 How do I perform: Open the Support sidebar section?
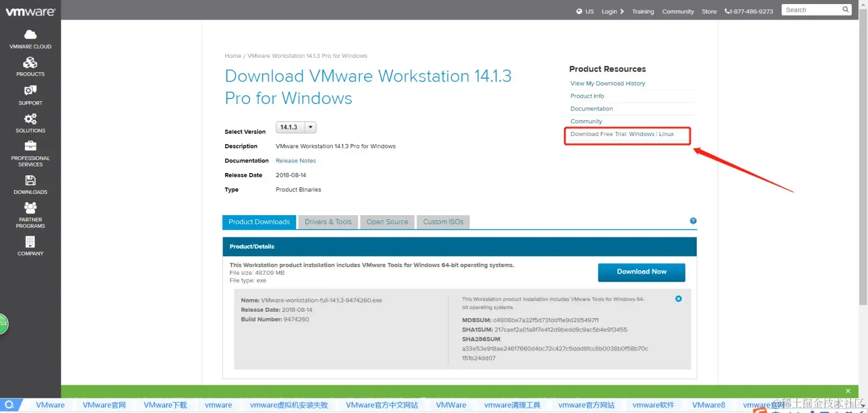point(30,95)
